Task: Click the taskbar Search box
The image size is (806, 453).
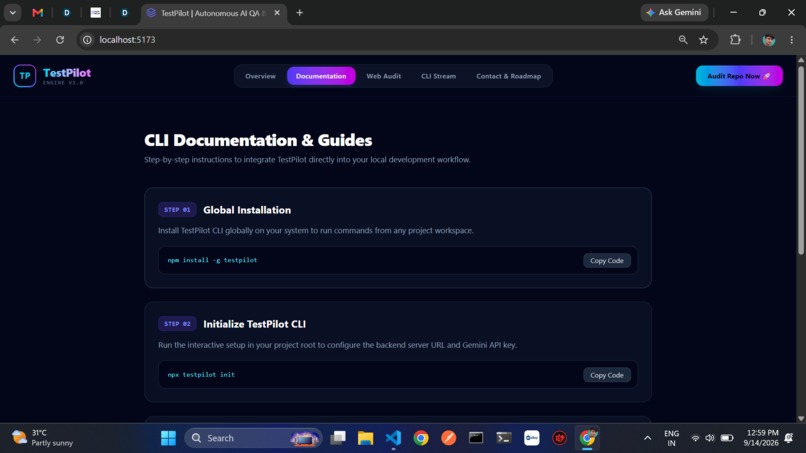Action: tap(253, 438)
